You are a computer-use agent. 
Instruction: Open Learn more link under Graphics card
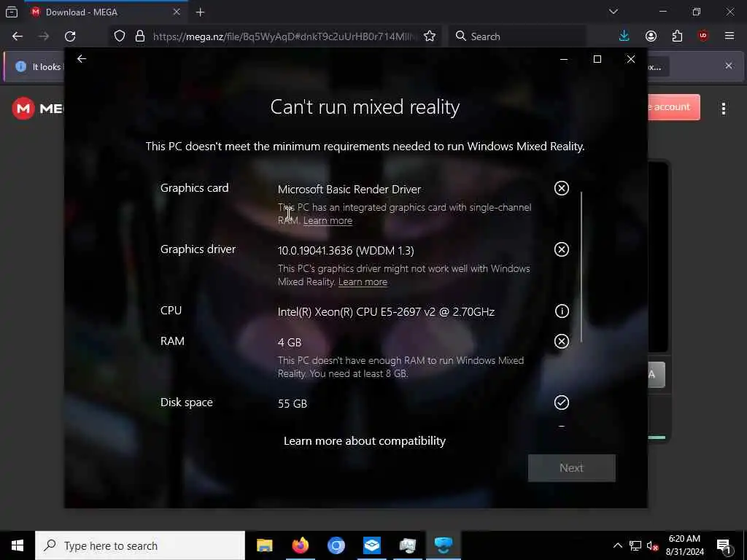(x=328, y=220)
